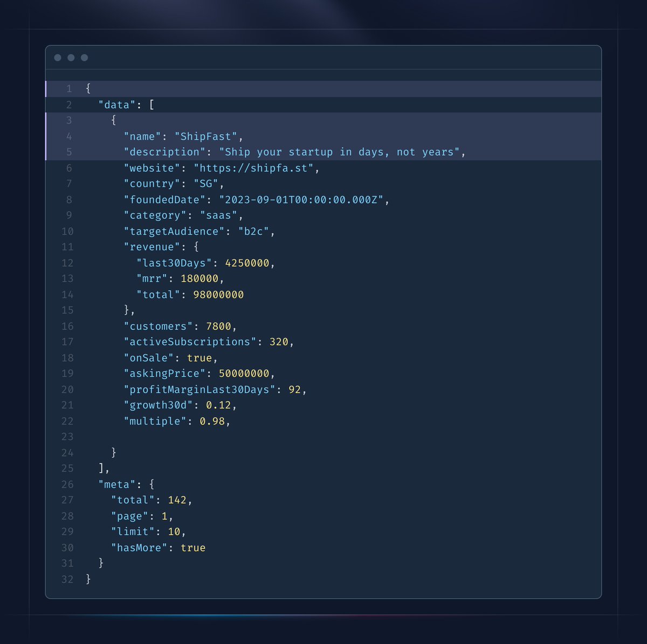
Task: Click the "ShipFast" string value
Action: (205, 136)
